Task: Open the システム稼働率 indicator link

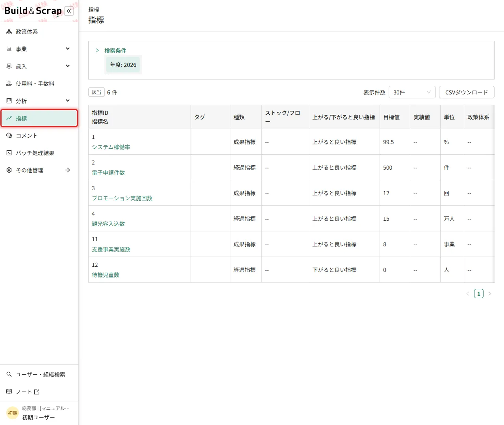Action: click(x=111, y=147)
